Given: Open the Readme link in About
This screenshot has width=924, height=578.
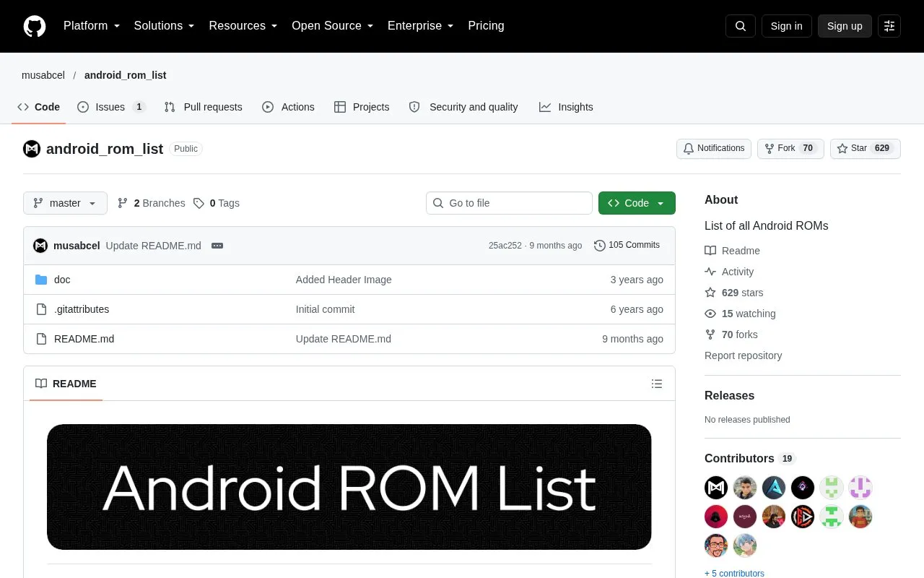Looking at the screenshot, I should [x=732, y=251].
